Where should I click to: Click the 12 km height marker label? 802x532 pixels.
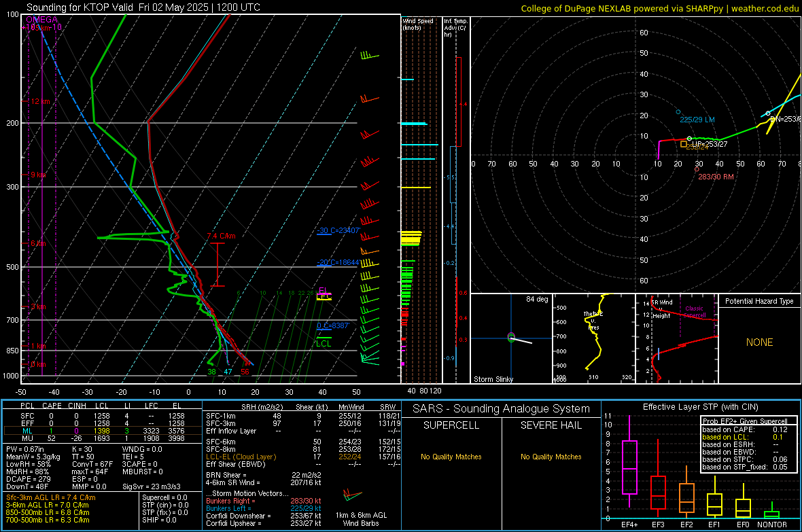click(41, 101)
